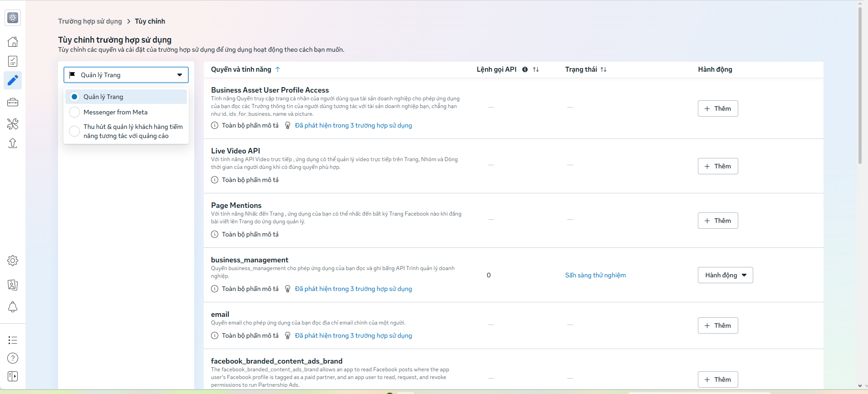The image size is (868, 394).
Task: Click Thêm for Live Video API
Action: (x=718, y=166)
